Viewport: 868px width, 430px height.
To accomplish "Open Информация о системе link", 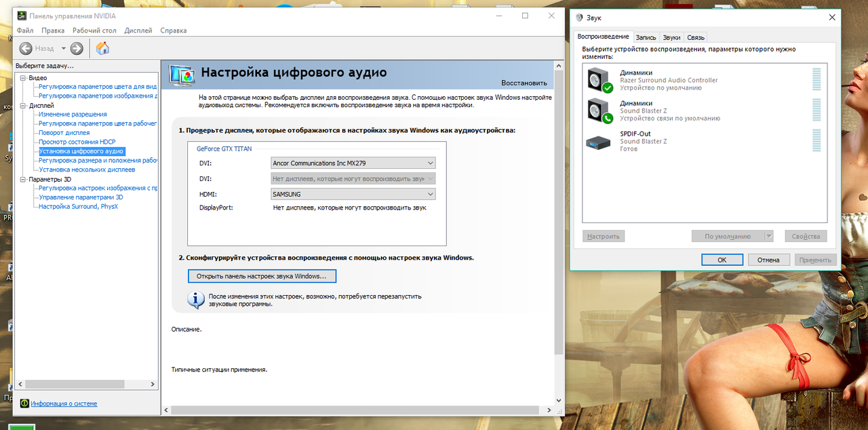I will click(x=64, y=404).
